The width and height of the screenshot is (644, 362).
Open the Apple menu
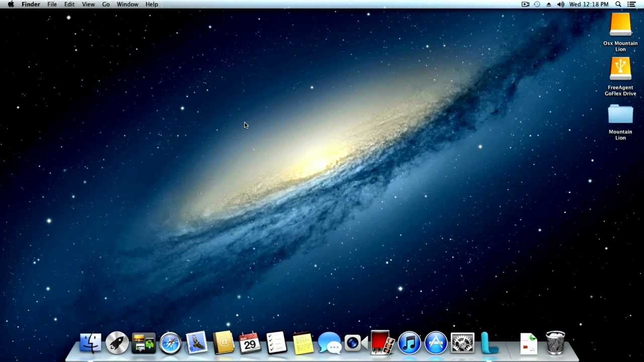pos(11,5)
